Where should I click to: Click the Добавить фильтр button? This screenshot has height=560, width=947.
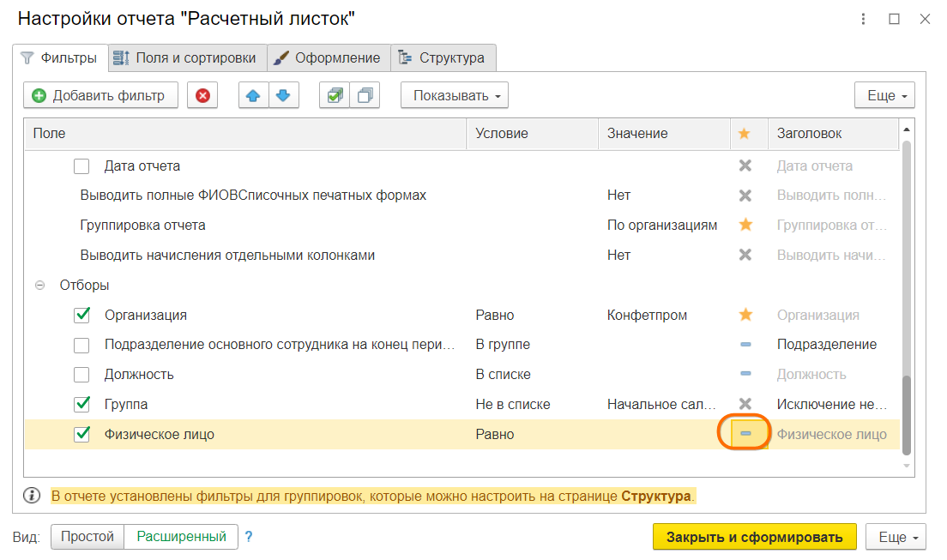tap(101, 95)
